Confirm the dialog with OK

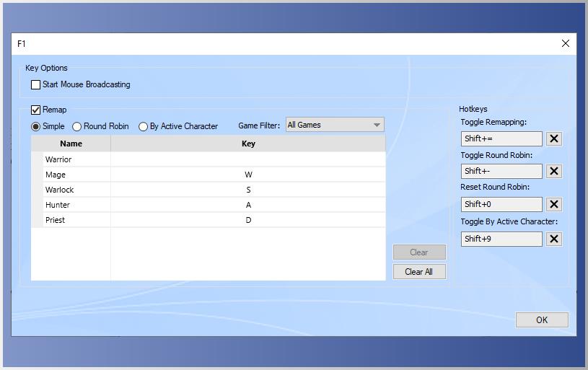click(x=541, y=320)
